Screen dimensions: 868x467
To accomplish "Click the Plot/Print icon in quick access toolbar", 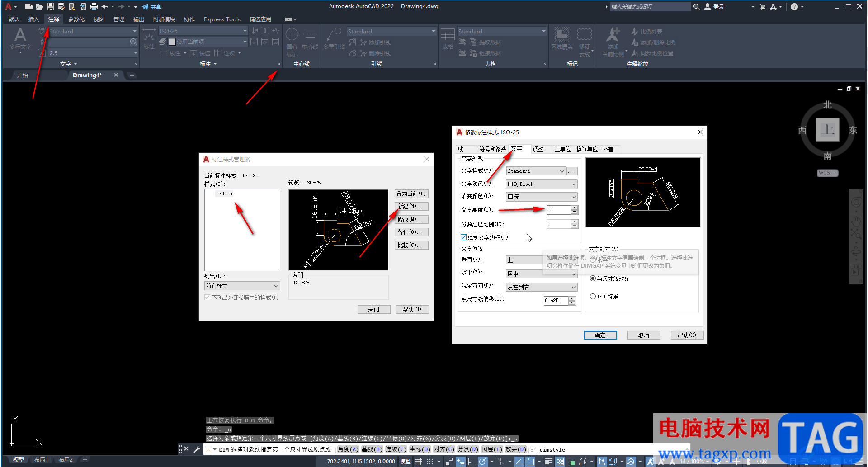I will pos(94,7).
